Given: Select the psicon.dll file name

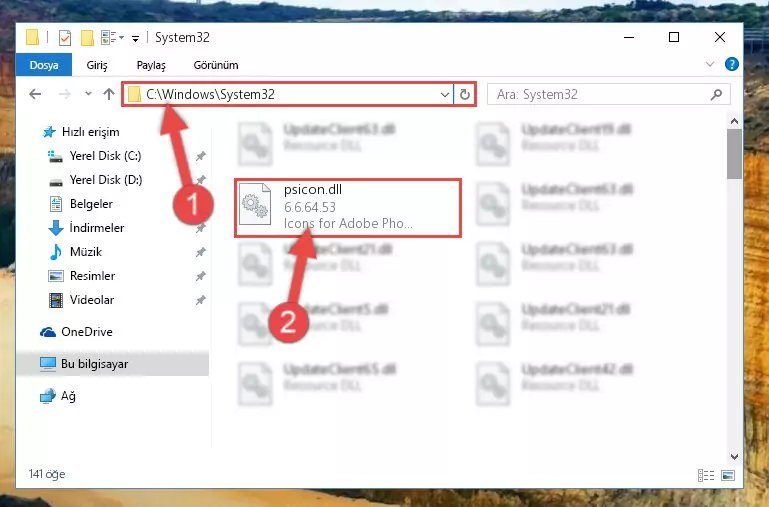Looking at the screenshot, I should (313, 189).
